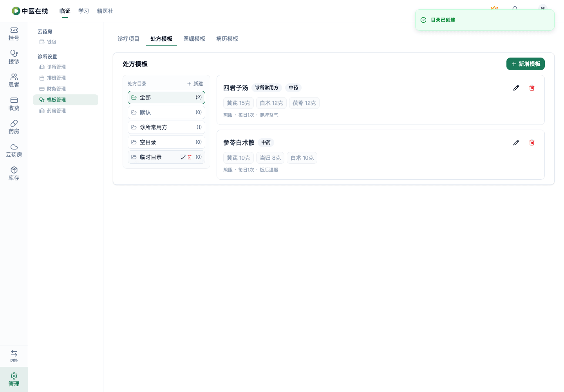Switch to the 临证 top navigation tab
The image size is (564, 392).
coord(65,11)
